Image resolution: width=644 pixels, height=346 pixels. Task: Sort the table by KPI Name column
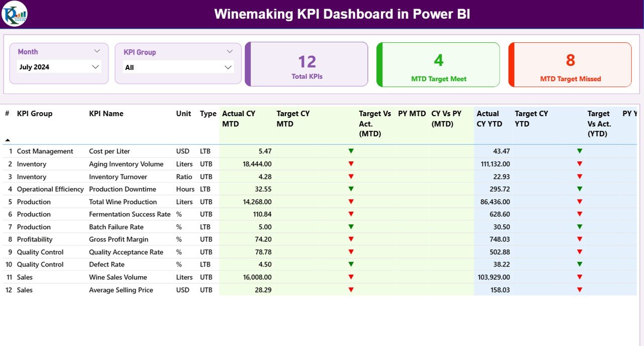pos(106,114)
